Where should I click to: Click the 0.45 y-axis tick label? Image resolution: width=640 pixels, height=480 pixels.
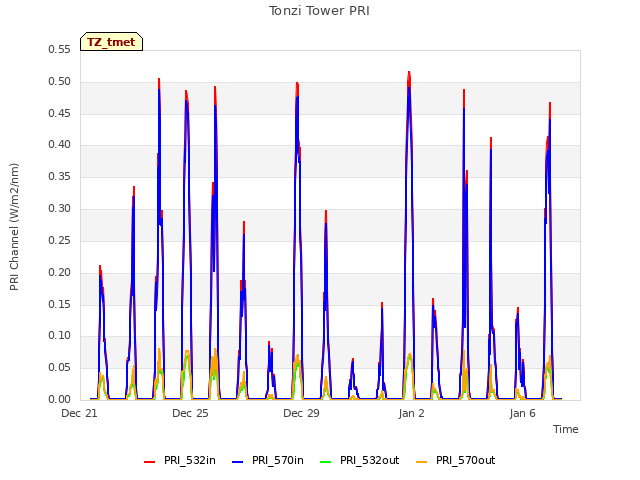tap(59, 113)
